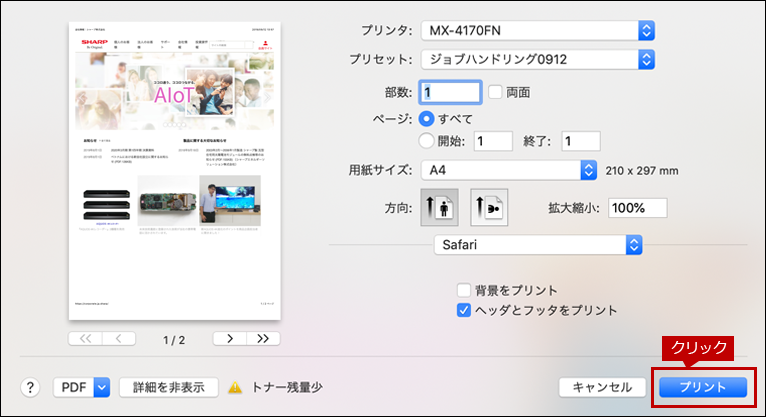Image resolution: width=766 pixels, height=417 pixels.
Task: Select landscape orientation icon
Action: click(x=489, y=208)
